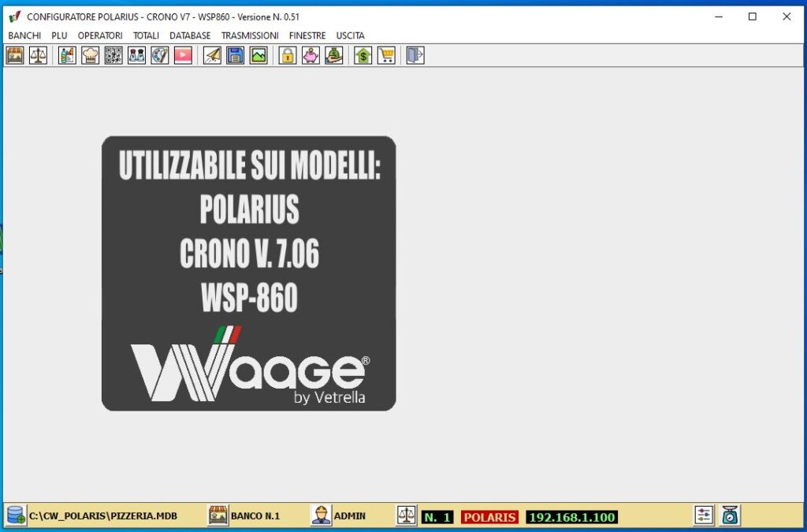Click the padlock toolbar icon
The height and width of the screenshot is (532, 807).
tap(288, 55)
